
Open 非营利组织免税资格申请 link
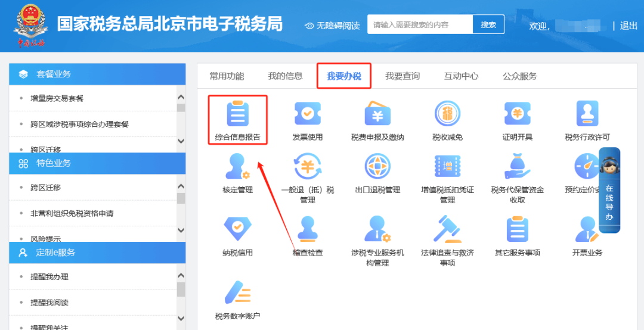pos(72,213)
